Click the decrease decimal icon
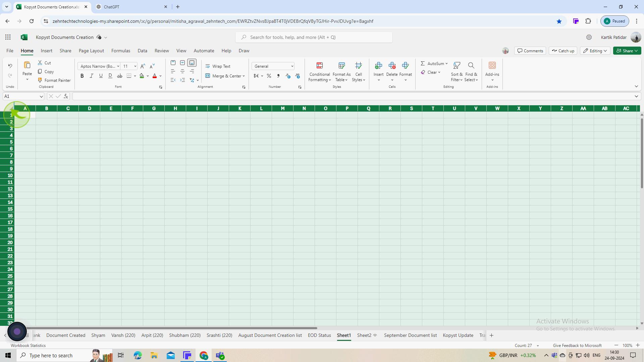Viewport: 644px width, 362px height. (x=298, y=76)
